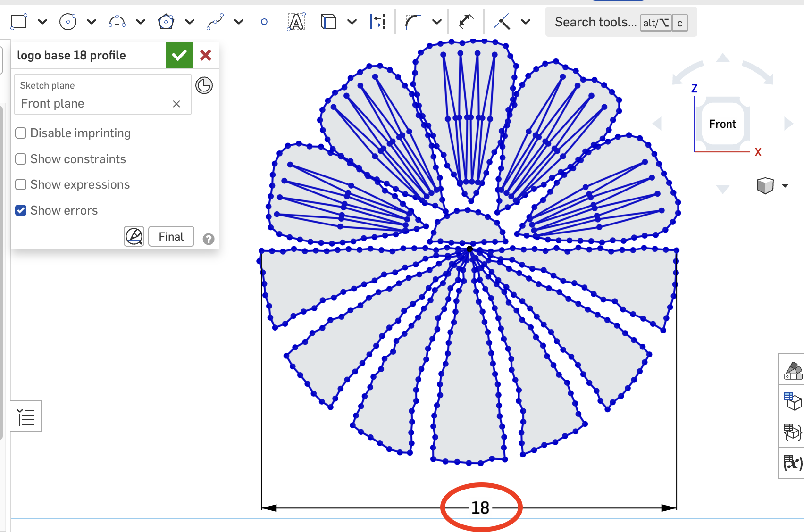Select the arc sketch tool
This screenshot has height=532, width=804.
117,22
